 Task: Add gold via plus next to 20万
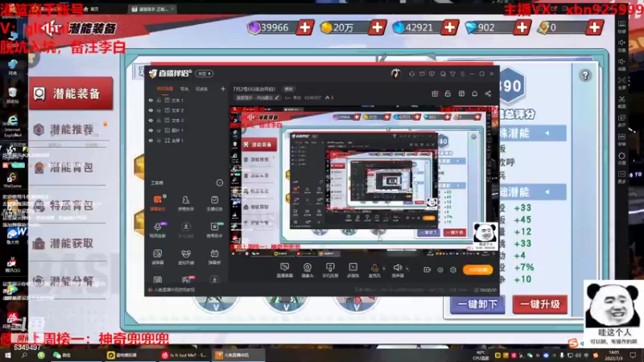click(x=377, y=27)
